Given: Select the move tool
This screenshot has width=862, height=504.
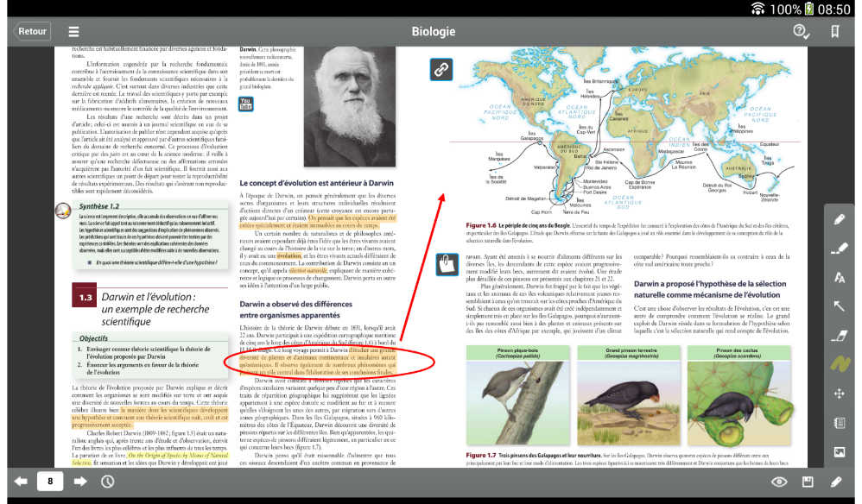Looking at the screenshot, I should (x=839, y=394).
